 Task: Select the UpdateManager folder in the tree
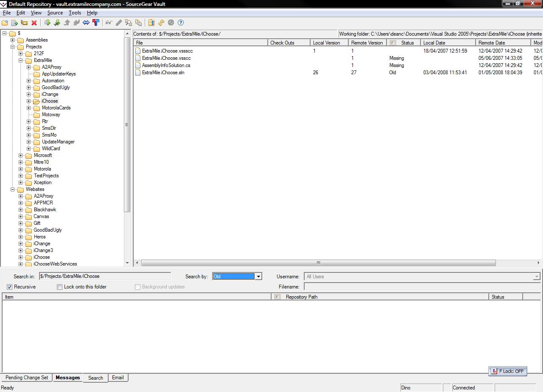(58, 142)
